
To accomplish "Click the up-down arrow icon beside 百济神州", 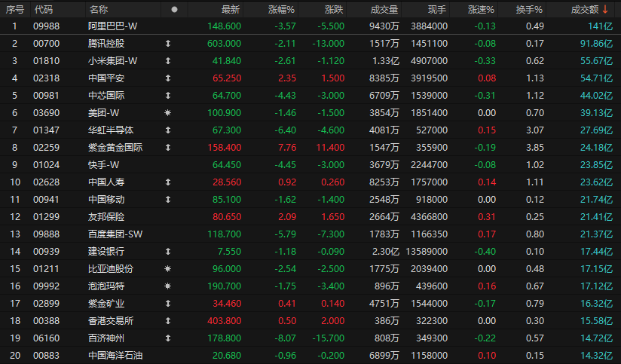I will [168, 338].
